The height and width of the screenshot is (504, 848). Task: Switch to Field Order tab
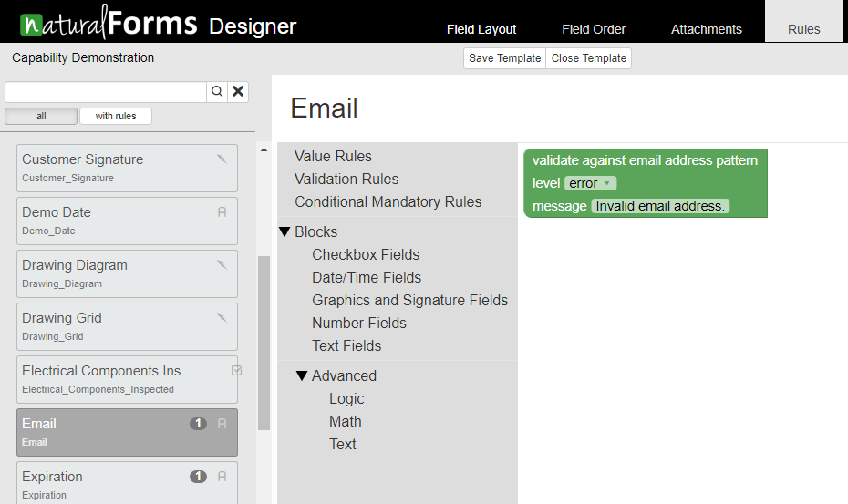click(594, 29)
